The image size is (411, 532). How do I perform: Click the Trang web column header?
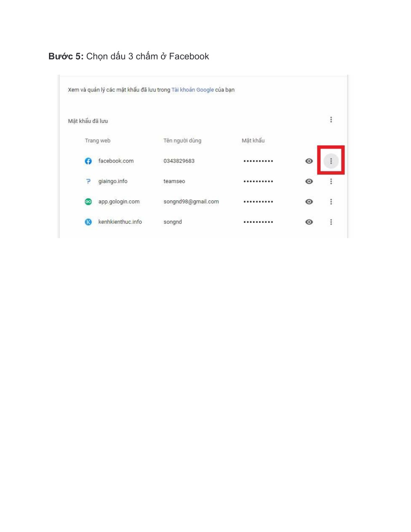pos(98,141)
